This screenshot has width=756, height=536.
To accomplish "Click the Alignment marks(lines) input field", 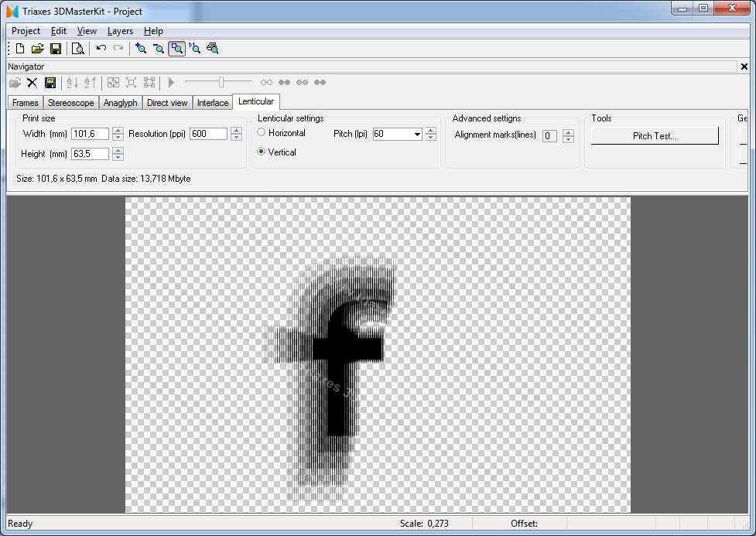I will (x=549, y=136).
